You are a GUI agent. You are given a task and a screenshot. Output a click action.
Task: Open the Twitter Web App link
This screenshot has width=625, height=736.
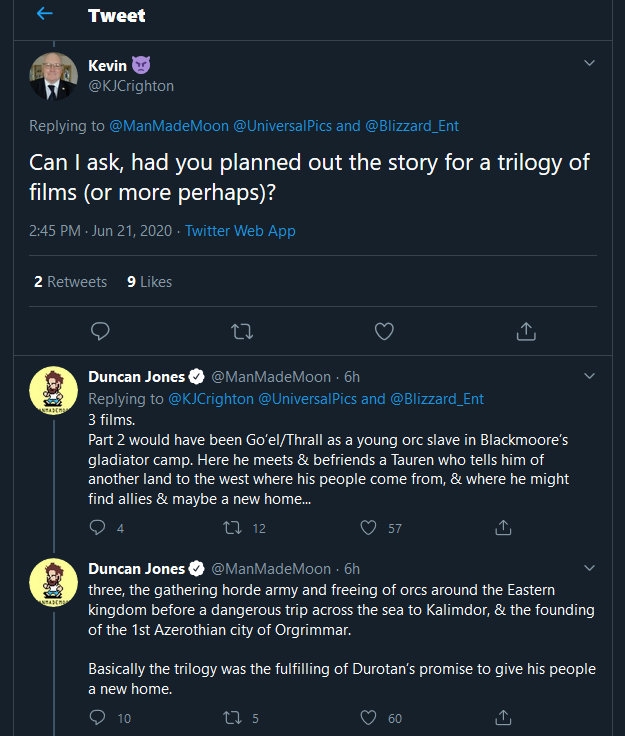click(240, 231)
